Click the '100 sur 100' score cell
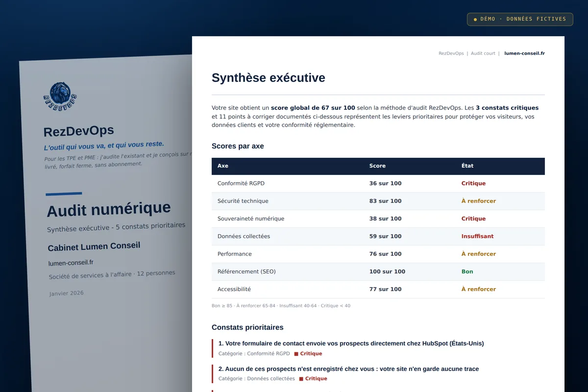The image size is (588, 392). coord(387,271)
